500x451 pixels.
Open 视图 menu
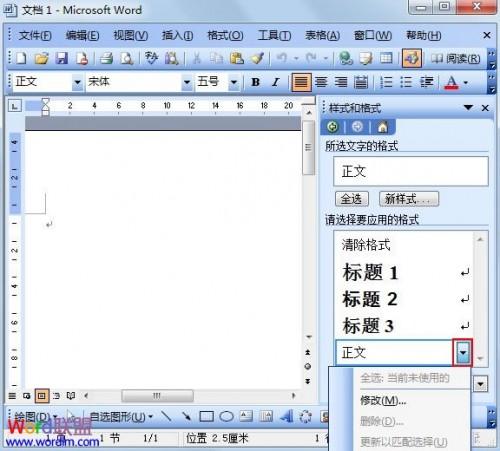click(131, 35)
